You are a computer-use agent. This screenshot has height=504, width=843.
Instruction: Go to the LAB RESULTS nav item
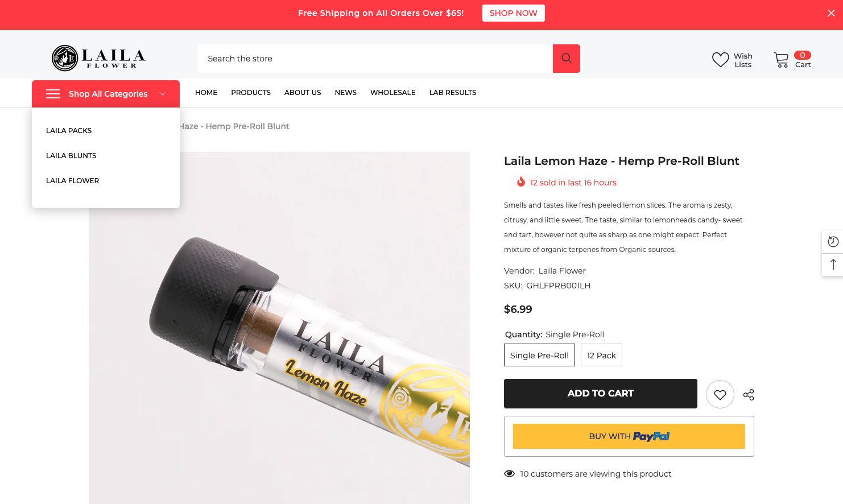click(453, 92)
